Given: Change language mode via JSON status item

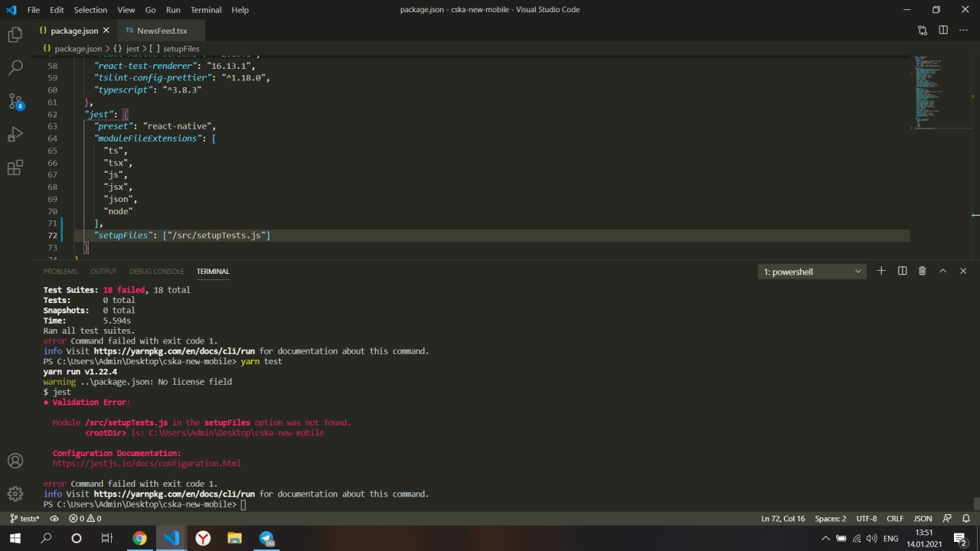Looking at the screenshot, I should (923, 518).
